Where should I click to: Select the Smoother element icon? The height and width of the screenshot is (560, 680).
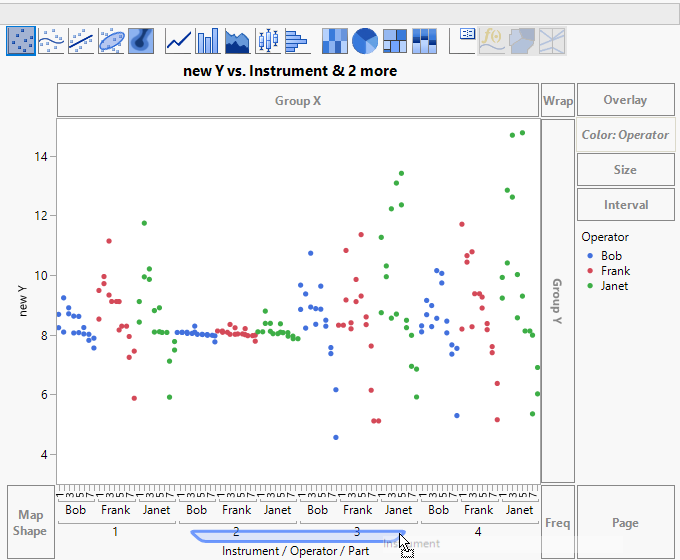pos(51,40)
